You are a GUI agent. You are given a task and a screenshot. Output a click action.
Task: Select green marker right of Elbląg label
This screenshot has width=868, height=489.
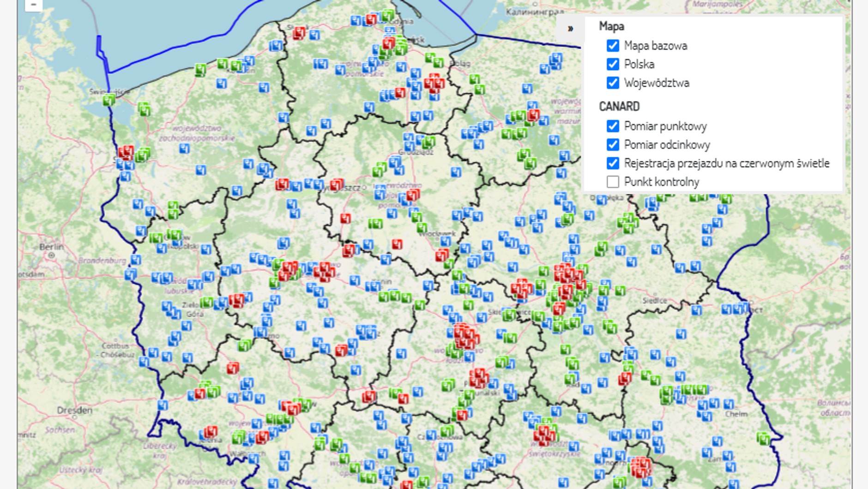(474, 80)
